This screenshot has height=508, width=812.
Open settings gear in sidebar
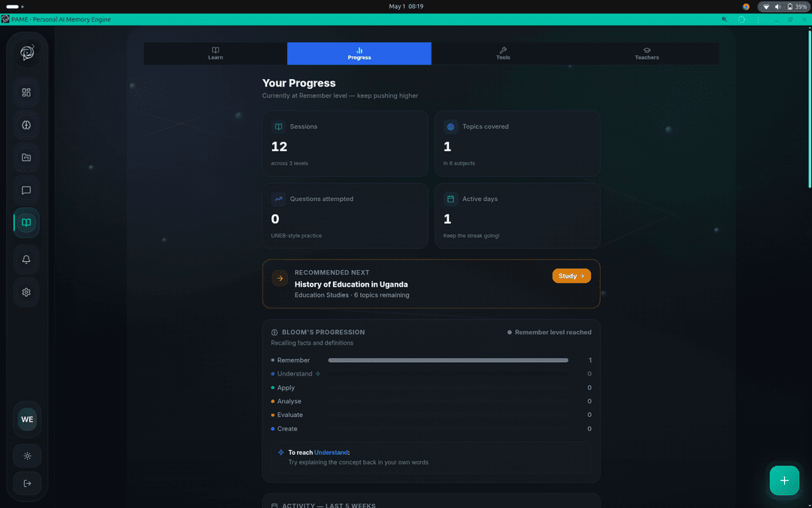(26, 292)
